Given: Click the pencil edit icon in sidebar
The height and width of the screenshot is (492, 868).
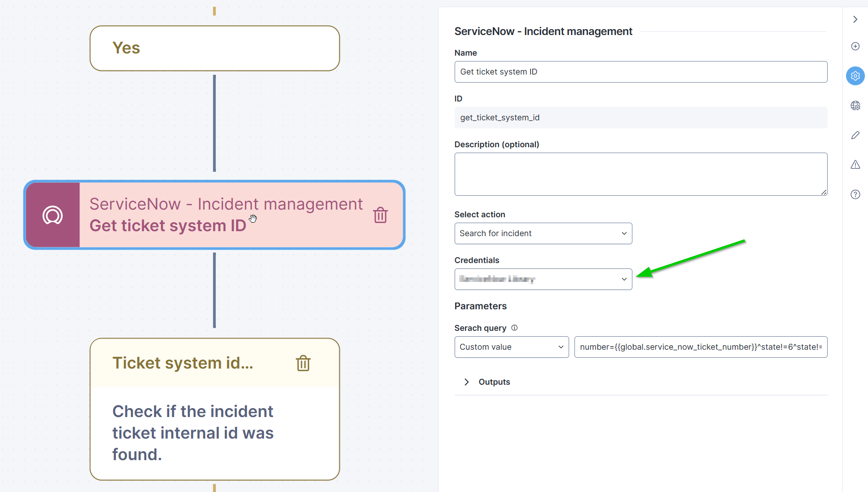Looking at the screenshot, I should [x=855, y=135].
